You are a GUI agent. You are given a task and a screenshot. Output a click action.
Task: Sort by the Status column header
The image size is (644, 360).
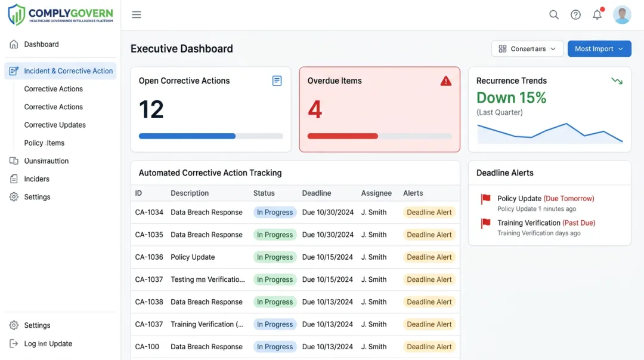click(x=264, y=193)
